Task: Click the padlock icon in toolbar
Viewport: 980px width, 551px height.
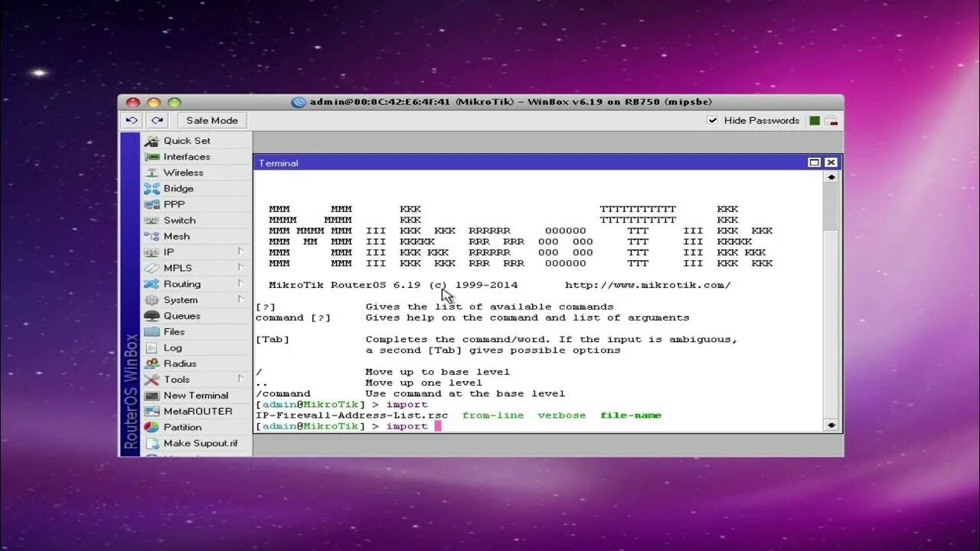Action: [831, 121]
